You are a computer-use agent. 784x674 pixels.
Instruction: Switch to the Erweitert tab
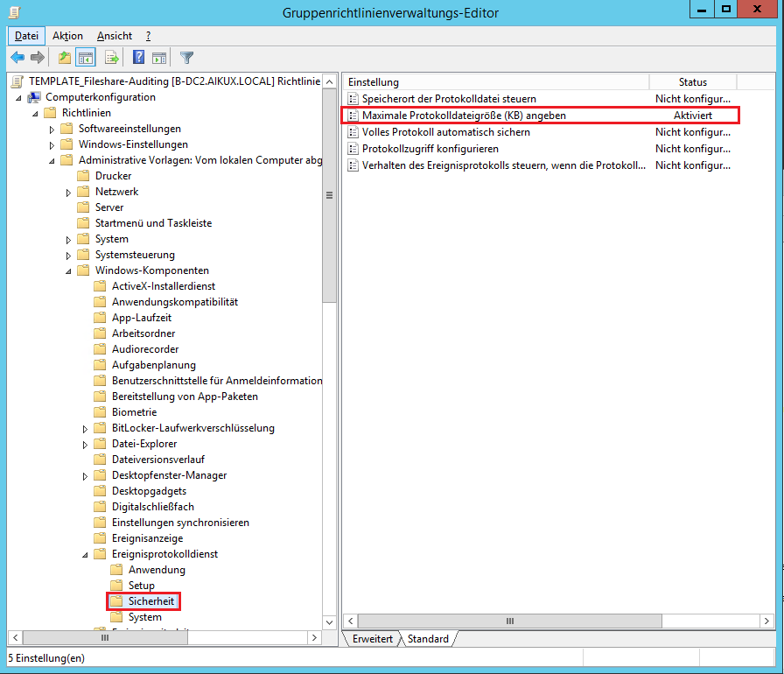[x=373, y=639]
